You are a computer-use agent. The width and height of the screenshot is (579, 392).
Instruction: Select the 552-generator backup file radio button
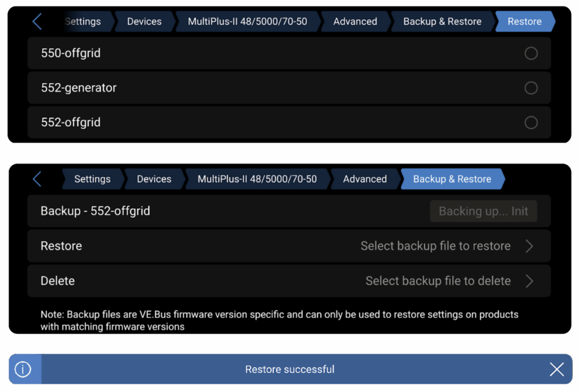531,88
